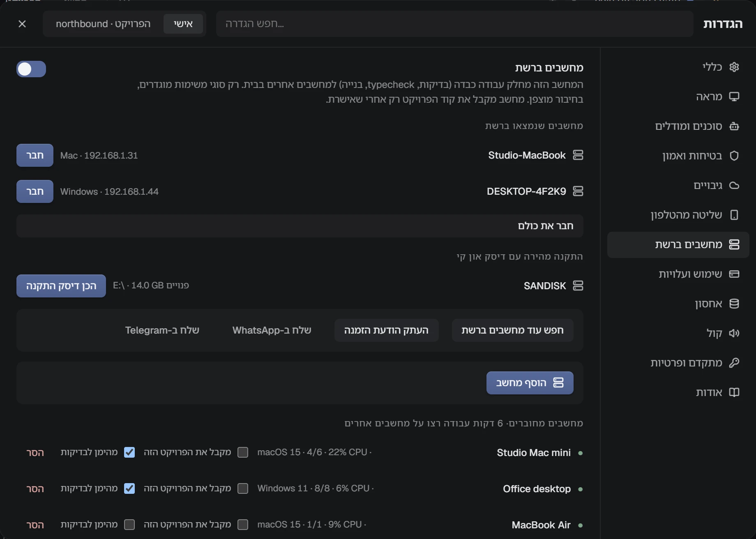Select the מראה monitor icon
Screen dimensions: 756x539
coord(734,97)
